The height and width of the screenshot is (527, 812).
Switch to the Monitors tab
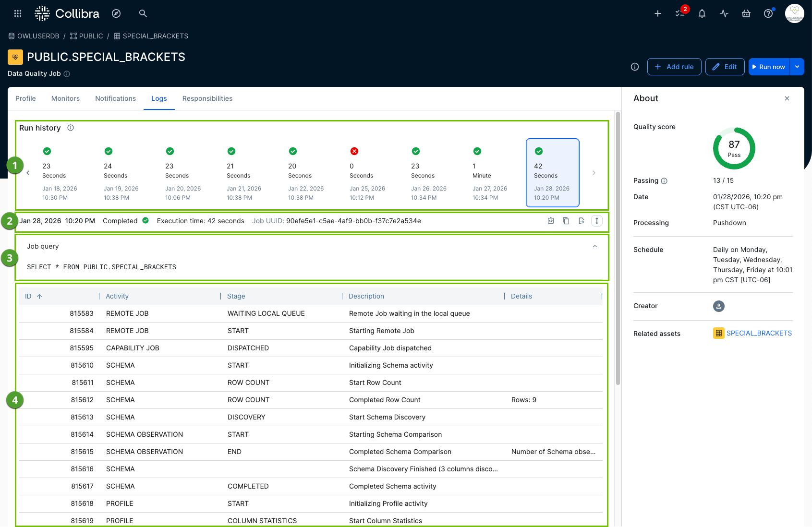pos(65,98)
